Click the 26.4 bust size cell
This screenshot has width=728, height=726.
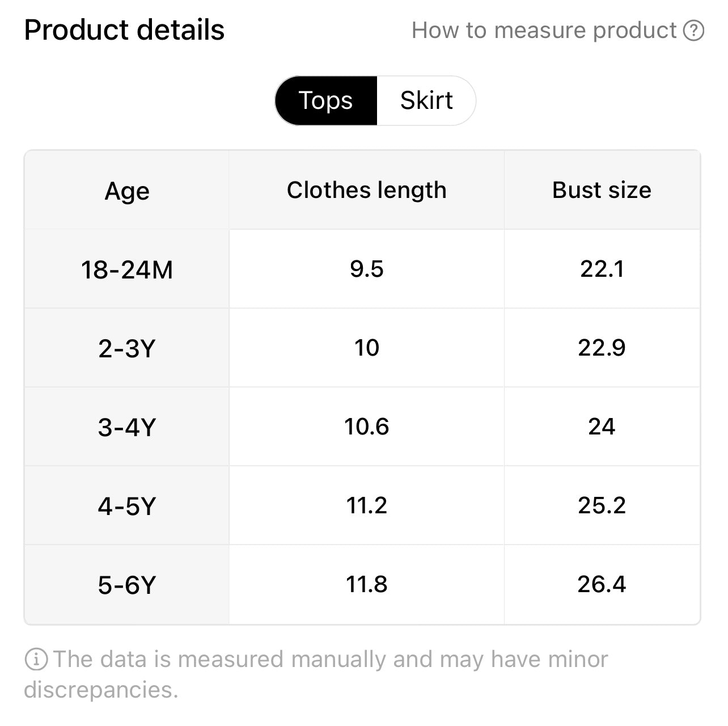coord(602,584)
